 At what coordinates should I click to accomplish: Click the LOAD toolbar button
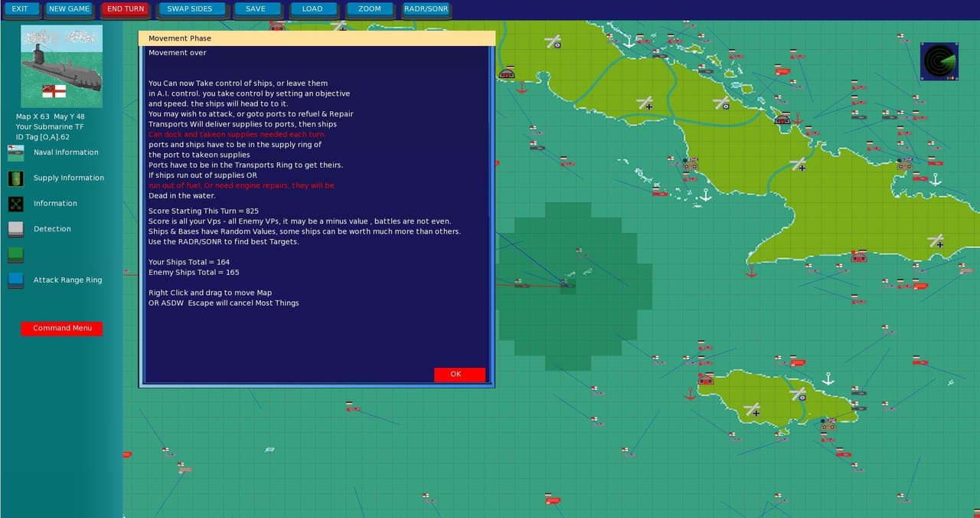pos(314,9)
